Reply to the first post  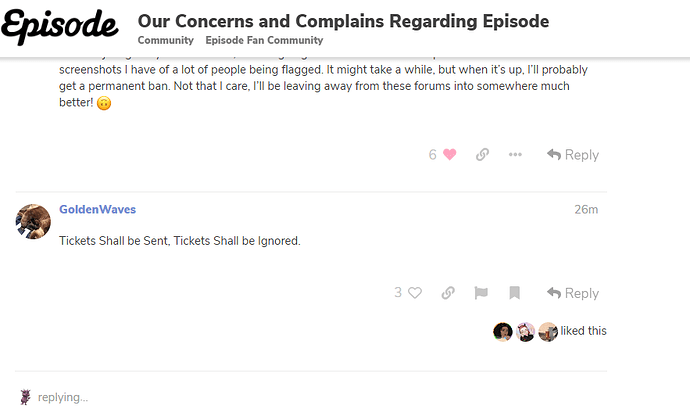573,155
